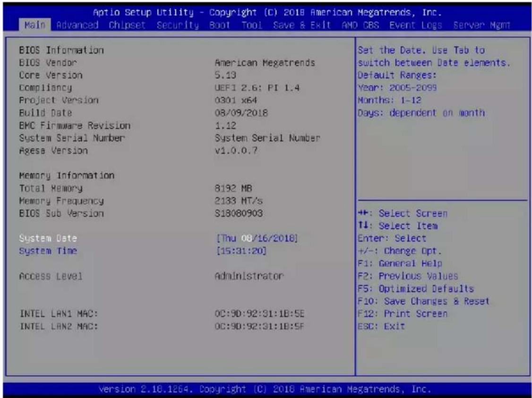
Task: Open the Event Logs tab
Action: tap(415, 25)
